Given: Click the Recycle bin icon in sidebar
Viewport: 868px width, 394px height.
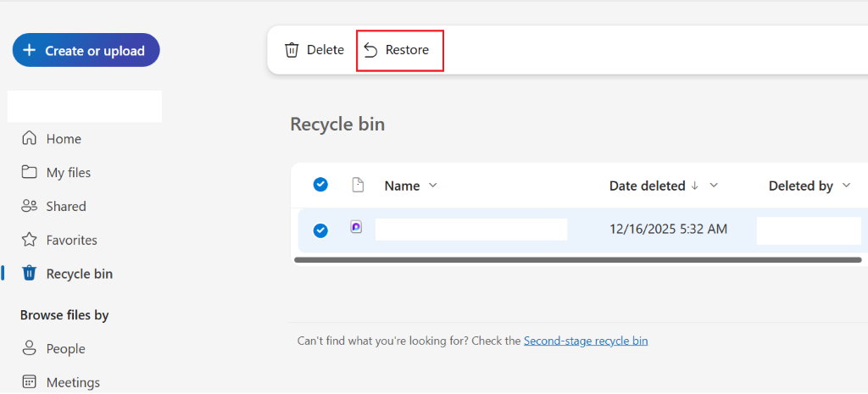Looking at the screenshot, I should 30,274.
